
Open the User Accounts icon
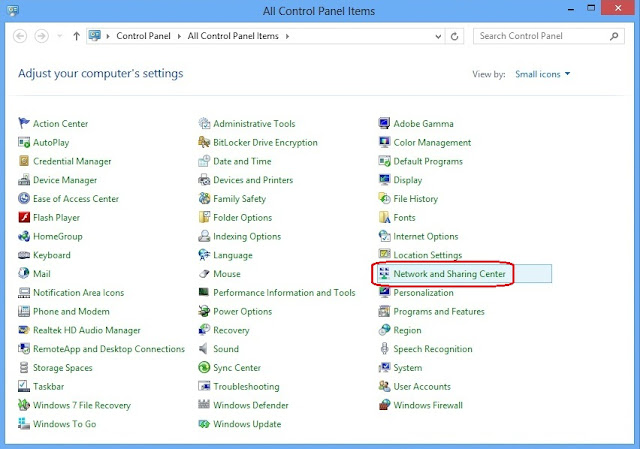tap(384, 386)
